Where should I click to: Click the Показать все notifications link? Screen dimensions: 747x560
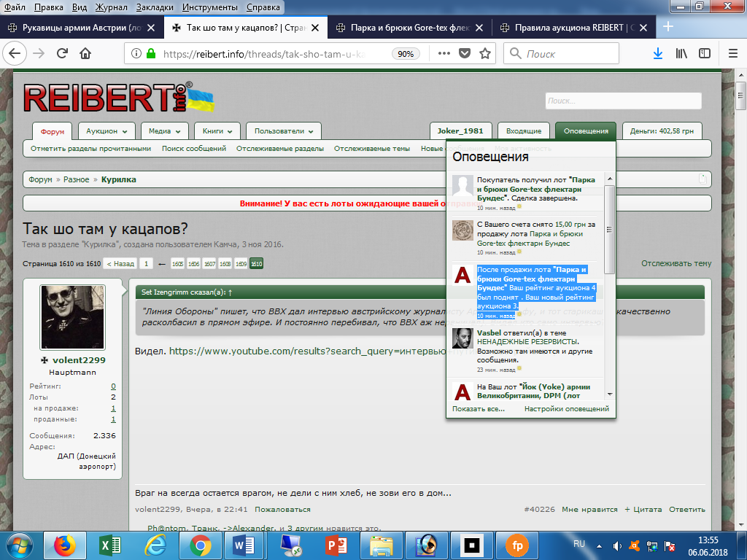(478, 409)
